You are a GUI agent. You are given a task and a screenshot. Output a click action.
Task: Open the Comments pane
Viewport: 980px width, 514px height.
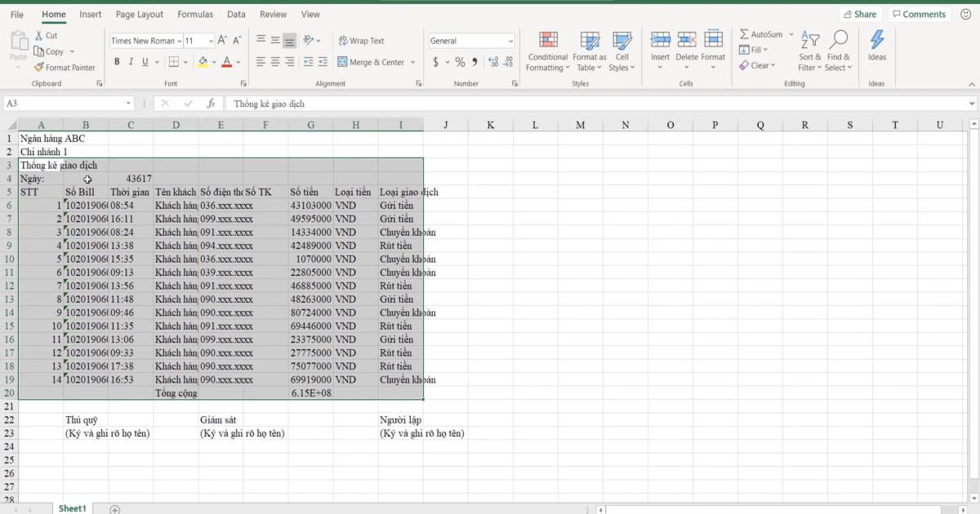point(918,14)
